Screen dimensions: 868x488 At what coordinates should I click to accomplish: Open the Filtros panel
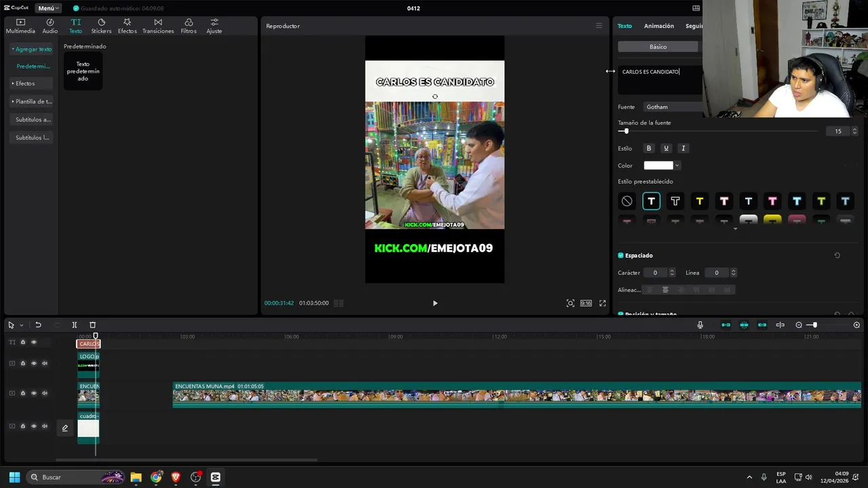click(189, 26)
